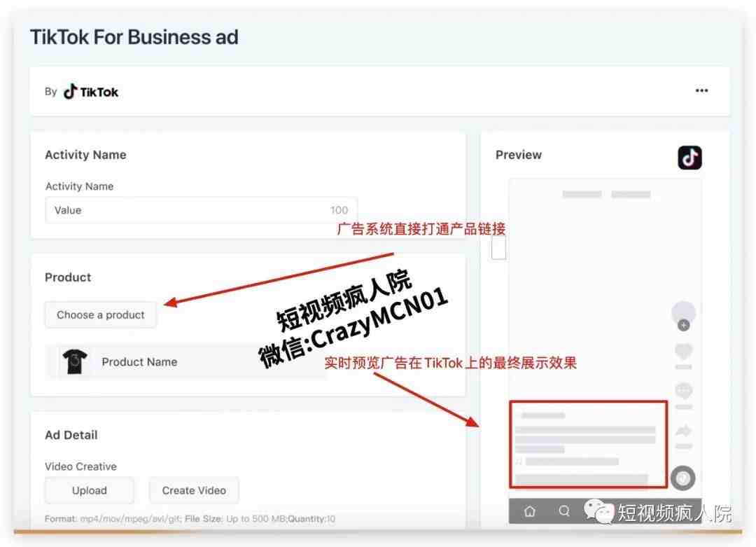Tap the follow plus badge in preview
The image size is (756, 547).
pyautogui.click(x=683, y=326)
